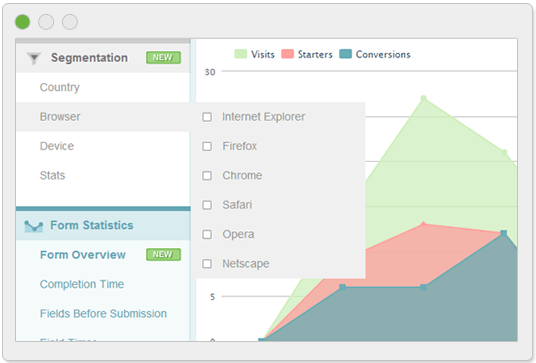Click the NEW badge beside Segmentation

coord(163,57)
